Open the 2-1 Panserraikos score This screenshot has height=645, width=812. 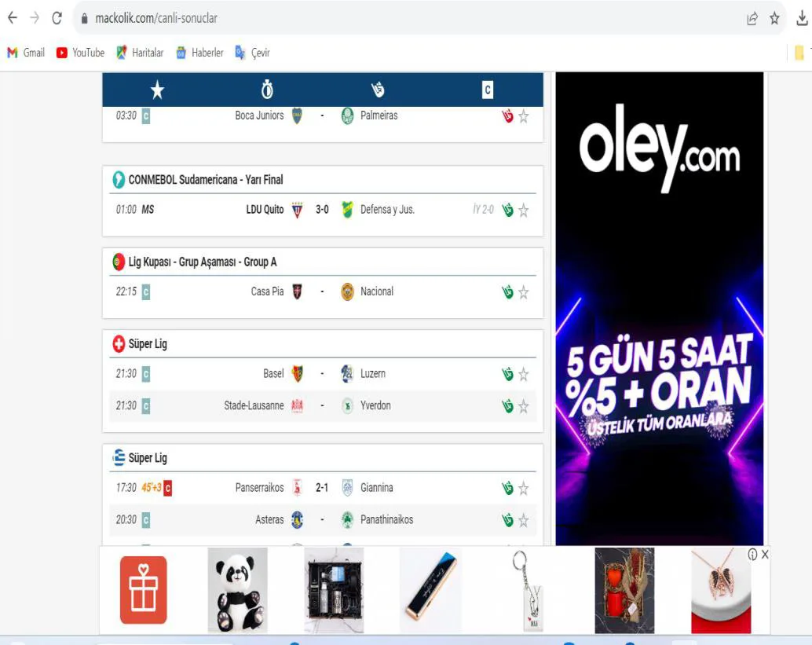coord(322,488)
